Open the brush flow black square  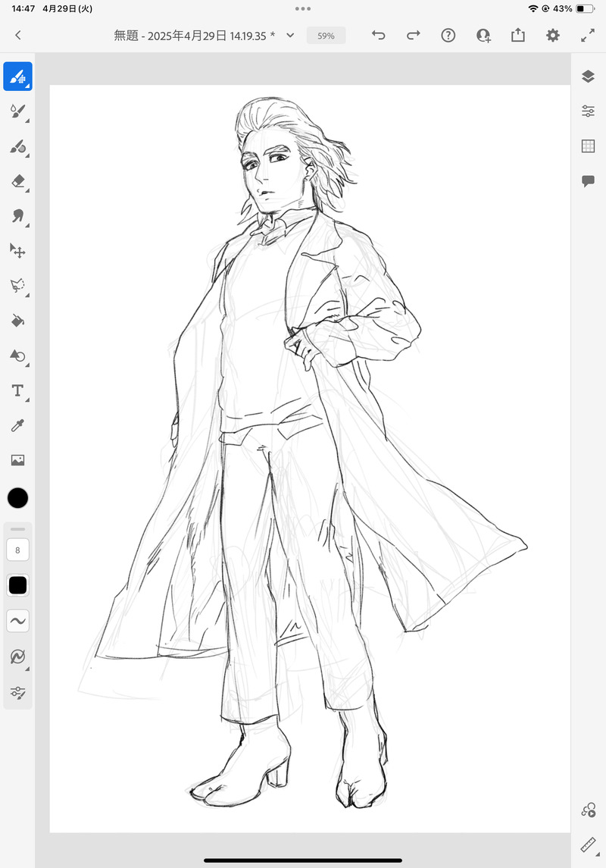tap(17, 585)
